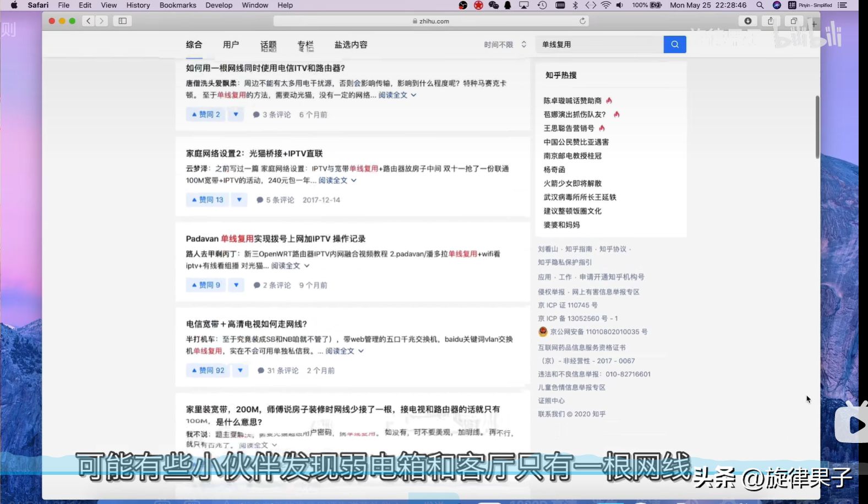Open question 电信宽带＋高清电视如何走线
This screenshot has width=868, height=504.
point(247,324)
